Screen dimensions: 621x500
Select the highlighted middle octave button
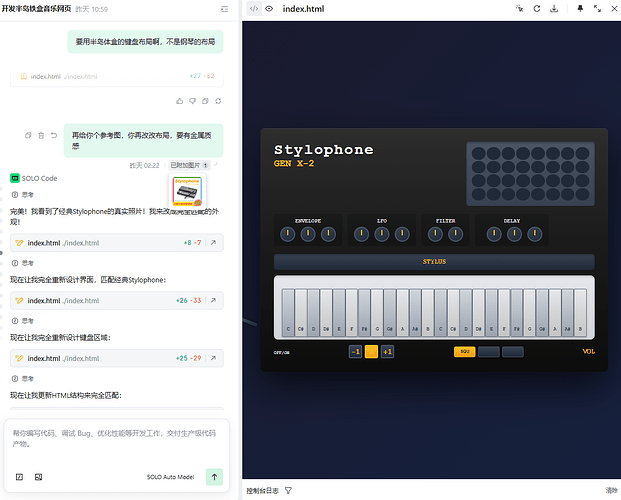tap(371, 351)
